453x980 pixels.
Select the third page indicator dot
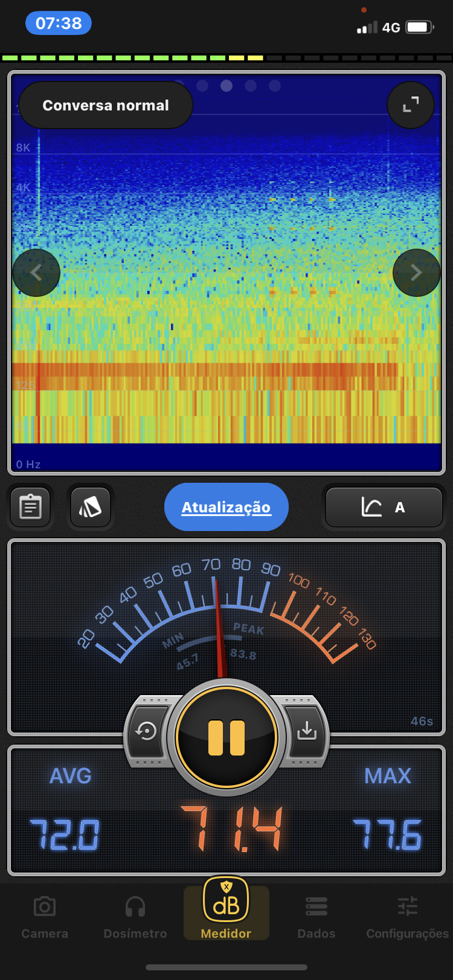pos(226,86)
